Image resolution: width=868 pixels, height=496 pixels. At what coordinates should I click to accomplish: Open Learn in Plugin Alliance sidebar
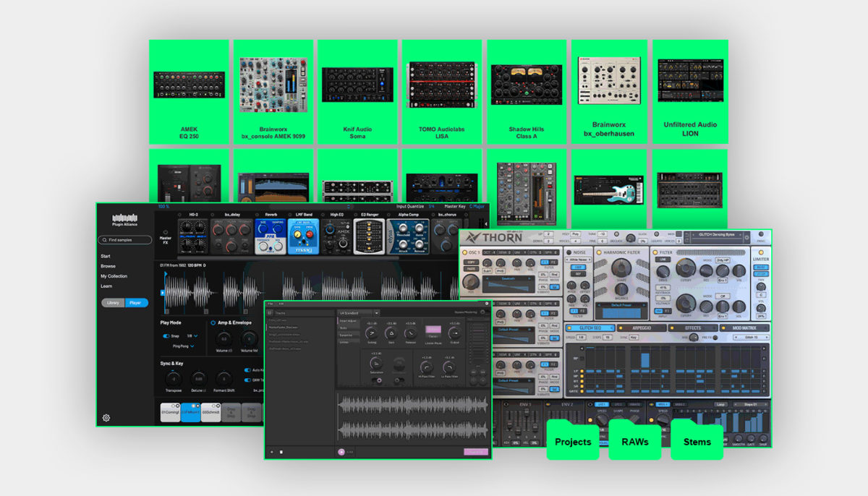click(106, 286)
